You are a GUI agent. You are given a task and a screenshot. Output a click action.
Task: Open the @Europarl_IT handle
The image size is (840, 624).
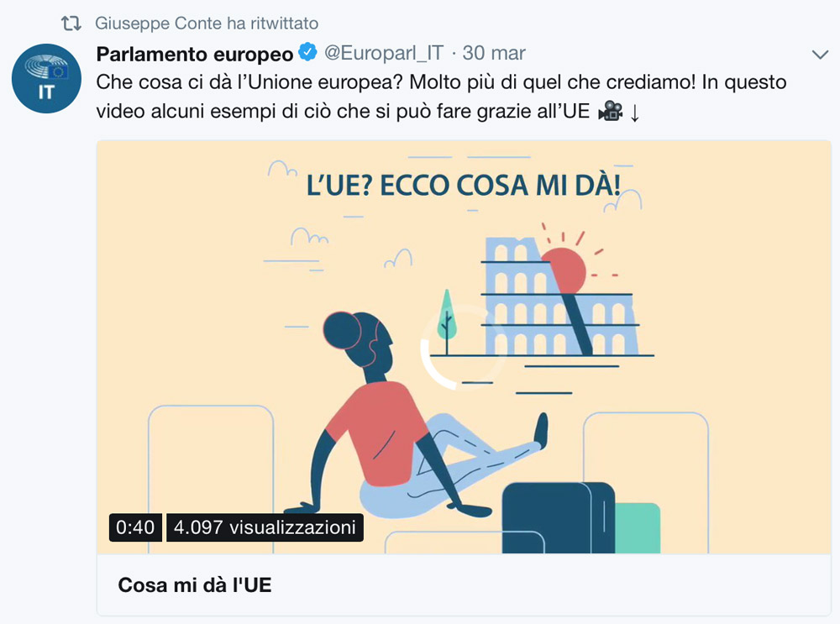point(384,53)
